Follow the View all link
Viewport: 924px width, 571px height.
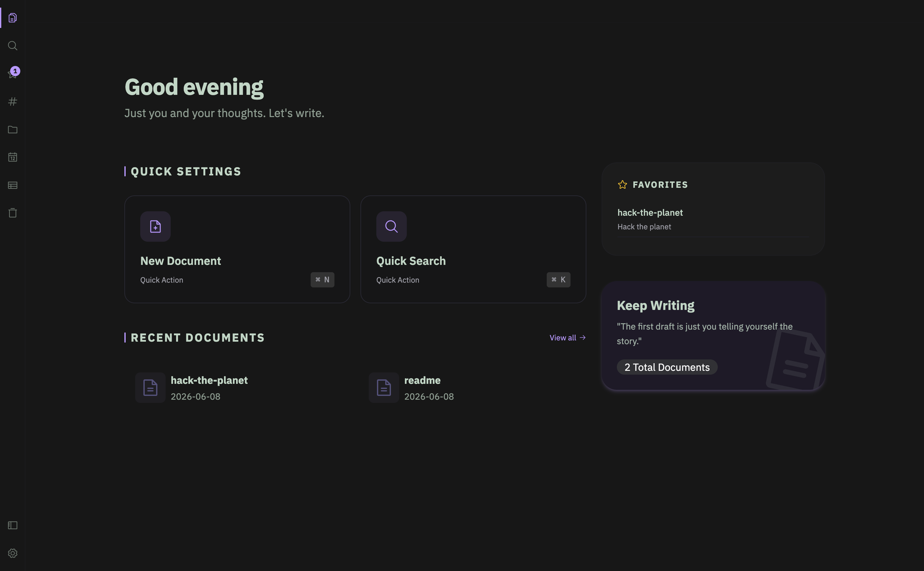click(567, 338)
